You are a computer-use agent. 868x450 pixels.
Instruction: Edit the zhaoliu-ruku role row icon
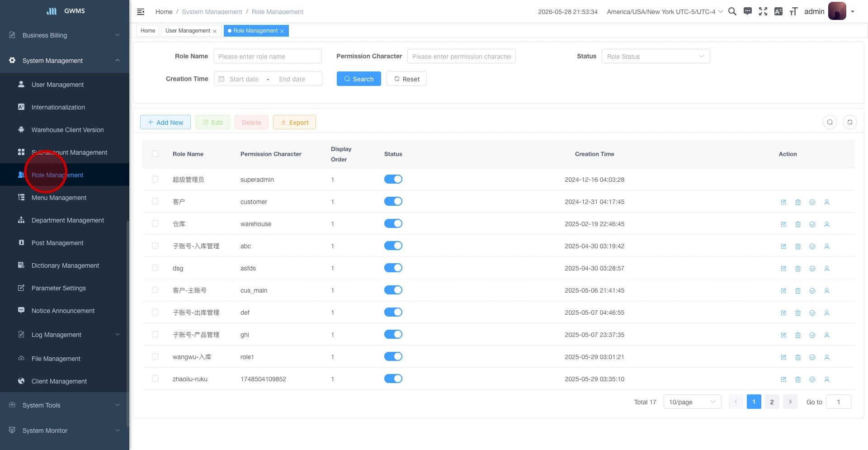pos(783,379)
